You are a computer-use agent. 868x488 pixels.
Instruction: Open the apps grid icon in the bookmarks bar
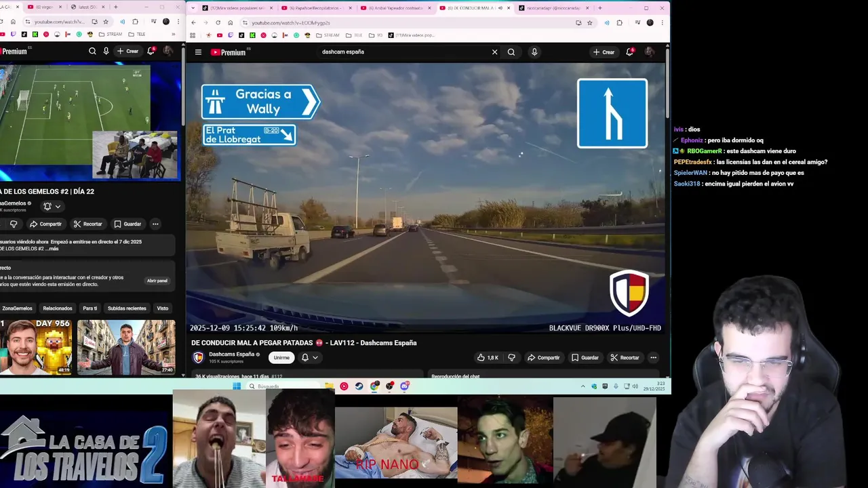tap(193, 35)
